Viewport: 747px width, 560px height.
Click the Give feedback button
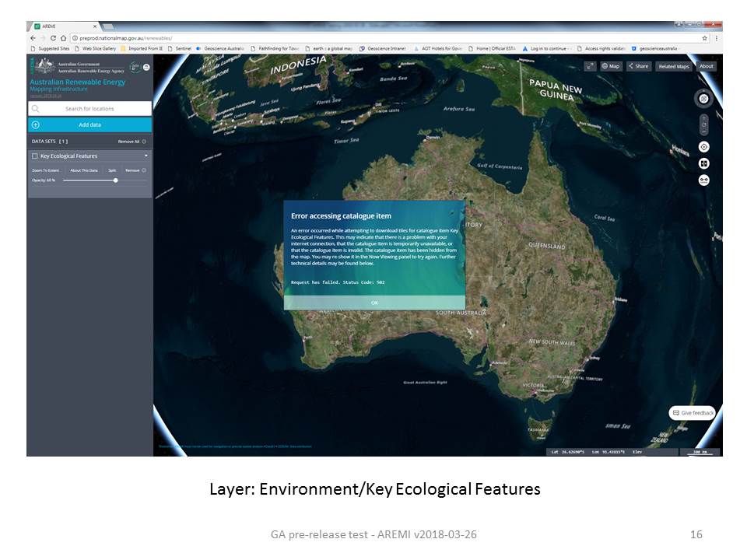(x=693, y=413)
